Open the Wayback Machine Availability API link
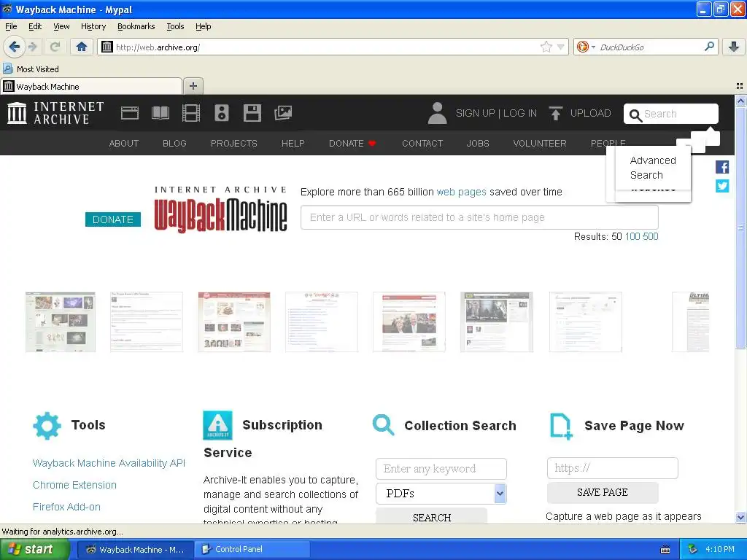Screen dimensions: 747x560 109,463
